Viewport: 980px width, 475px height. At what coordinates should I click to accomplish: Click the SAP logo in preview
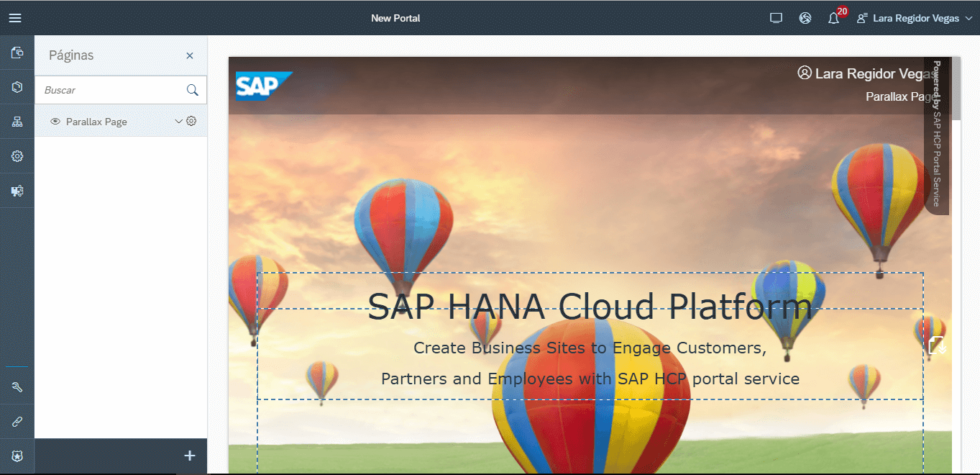point(264,86)
